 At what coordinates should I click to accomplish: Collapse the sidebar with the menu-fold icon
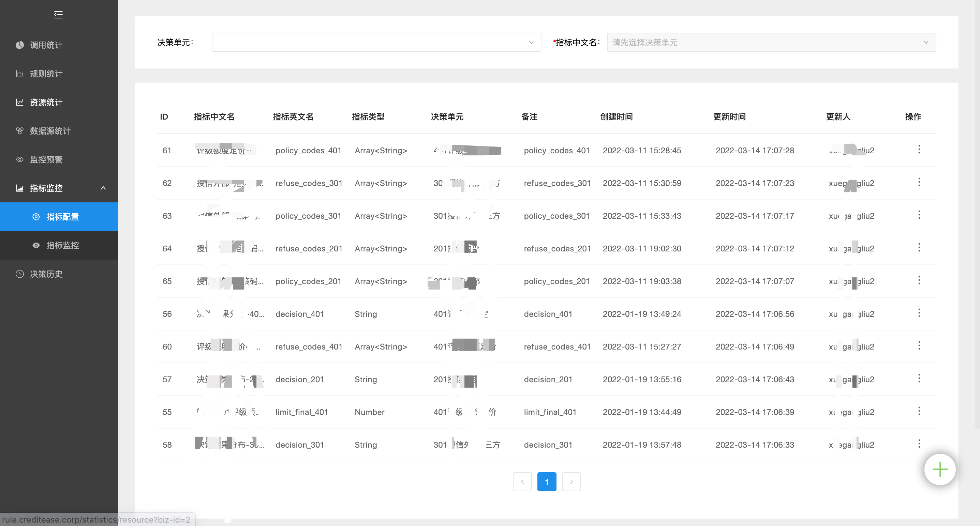[x=58, y=15]
